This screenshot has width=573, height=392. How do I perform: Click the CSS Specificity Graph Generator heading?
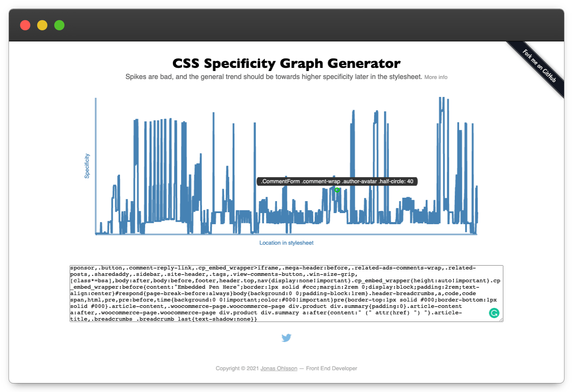click(x=286, y=64)
